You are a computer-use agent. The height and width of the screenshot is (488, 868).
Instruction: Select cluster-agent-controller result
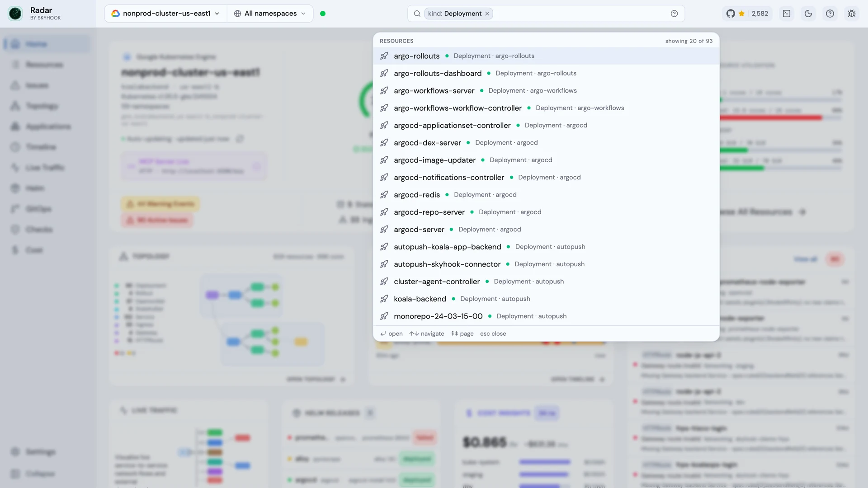point(546,282)
